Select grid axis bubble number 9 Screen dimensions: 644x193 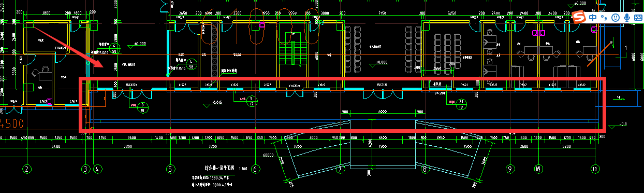(x=511, y=169)
